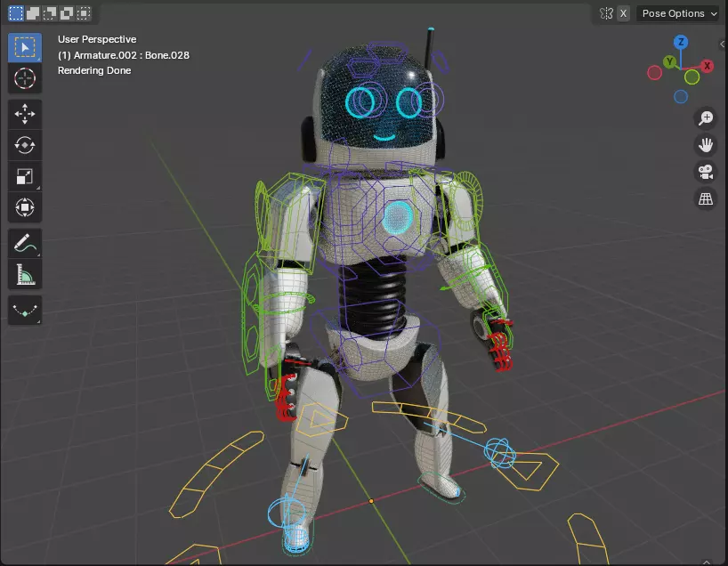
Task: Click the green Y axis on gizmo
Action: [x=669, y=61]
